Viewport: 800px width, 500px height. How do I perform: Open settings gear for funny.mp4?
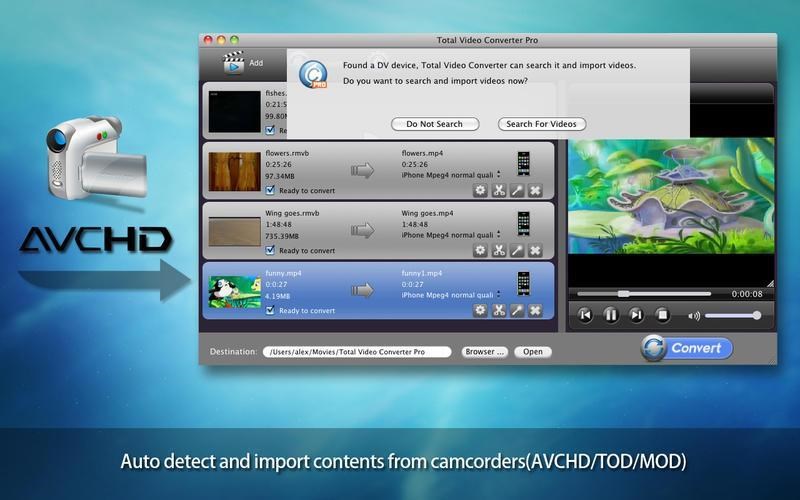tap(480, 310)
